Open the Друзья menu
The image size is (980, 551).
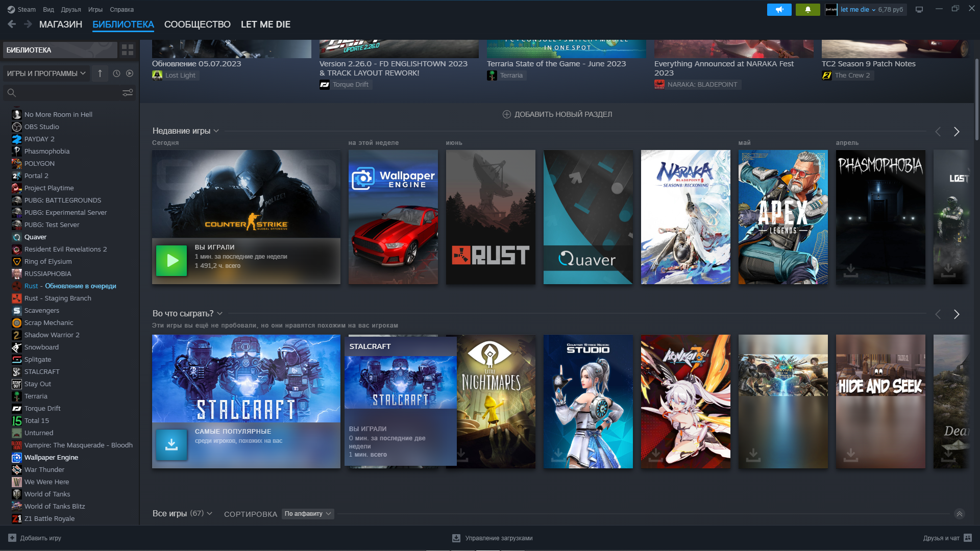(x=71, y=10)
